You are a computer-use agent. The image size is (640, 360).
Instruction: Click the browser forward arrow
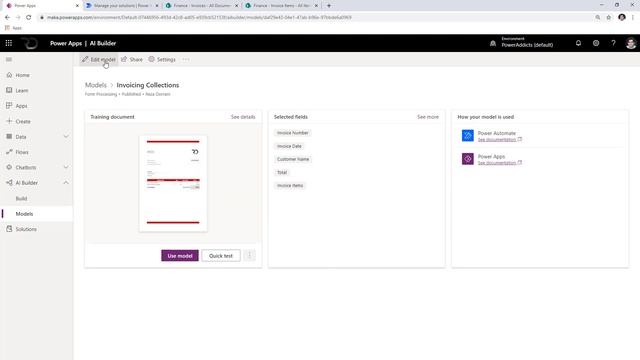click(x=18, y=18)
